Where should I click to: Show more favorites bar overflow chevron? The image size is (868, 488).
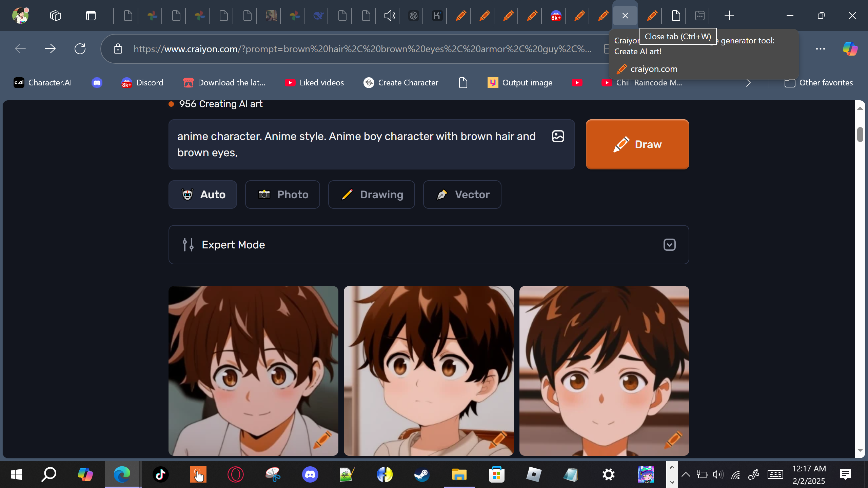pyautogui.click(x=748, y=83)
